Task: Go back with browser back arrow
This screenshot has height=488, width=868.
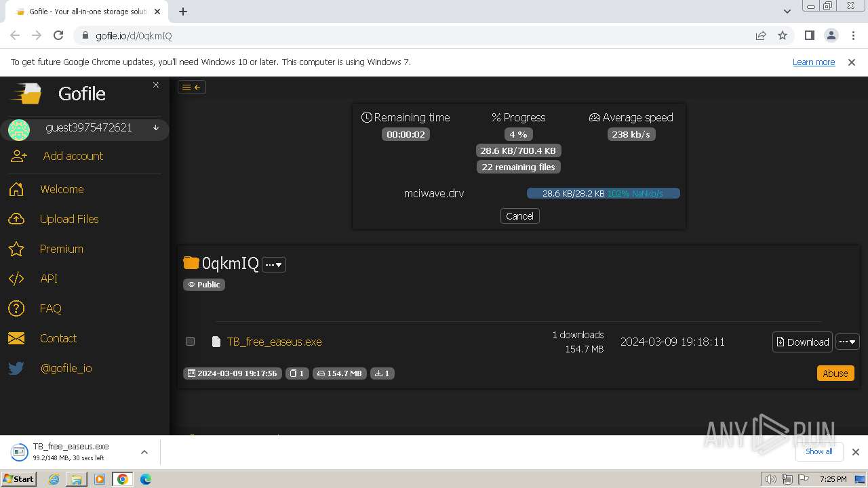Action: (15, 36)
